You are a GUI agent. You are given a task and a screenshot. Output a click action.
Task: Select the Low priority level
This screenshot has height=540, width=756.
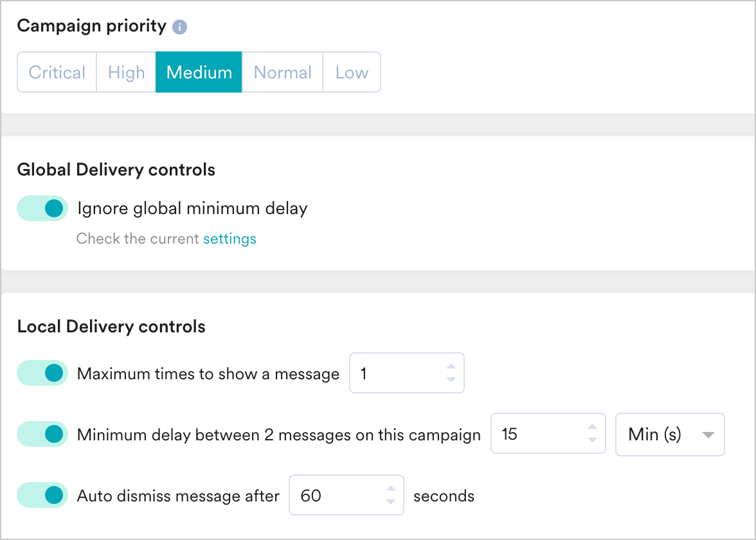tap(352, 72)
